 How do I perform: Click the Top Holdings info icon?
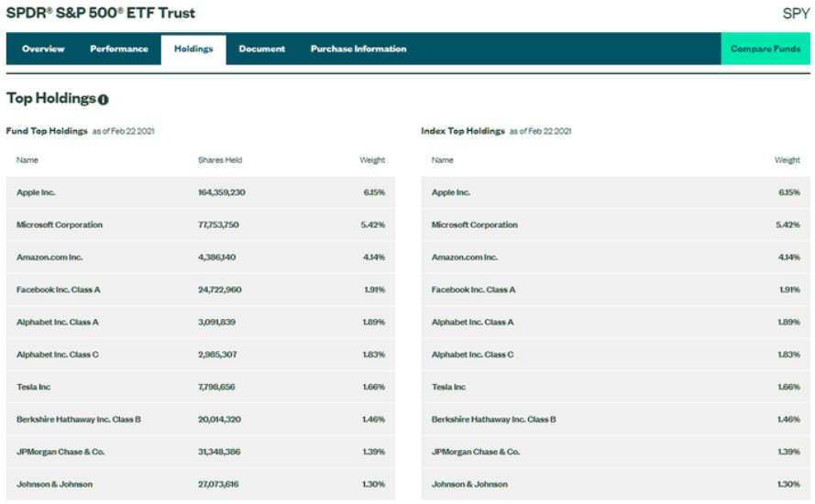tap(103, 100)
